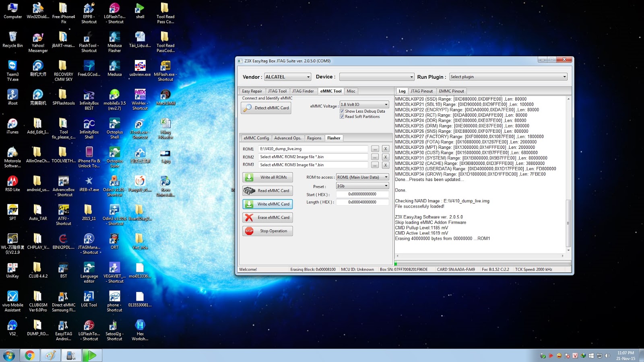Screen dimensions: 644x362
Task: Open the iTunes desktop icon
Action: [12, 126]
